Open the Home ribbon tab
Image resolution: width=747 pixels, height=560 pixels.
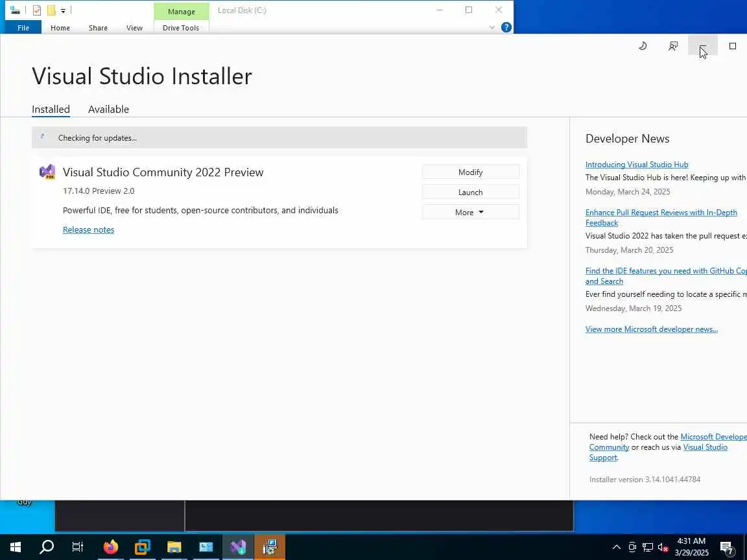60,28
